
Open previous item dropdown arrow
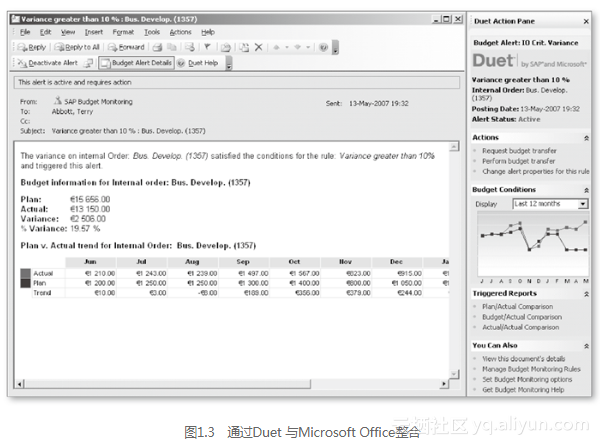coord(287,47)
